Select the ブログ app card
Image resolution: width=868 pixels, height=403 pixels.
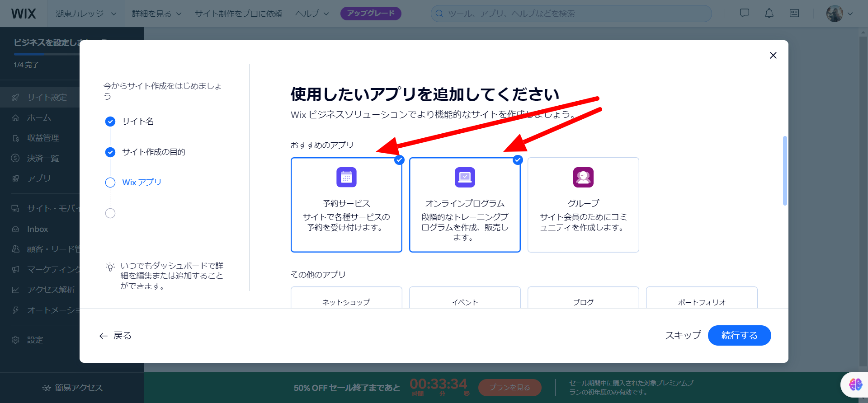(x=583, y=298)
